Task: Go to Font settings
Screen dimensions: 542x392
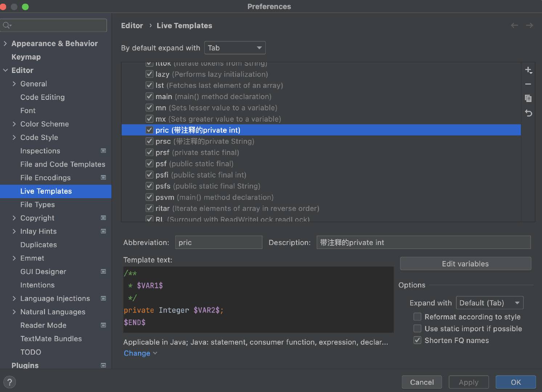Action: [x=28, y=111]
